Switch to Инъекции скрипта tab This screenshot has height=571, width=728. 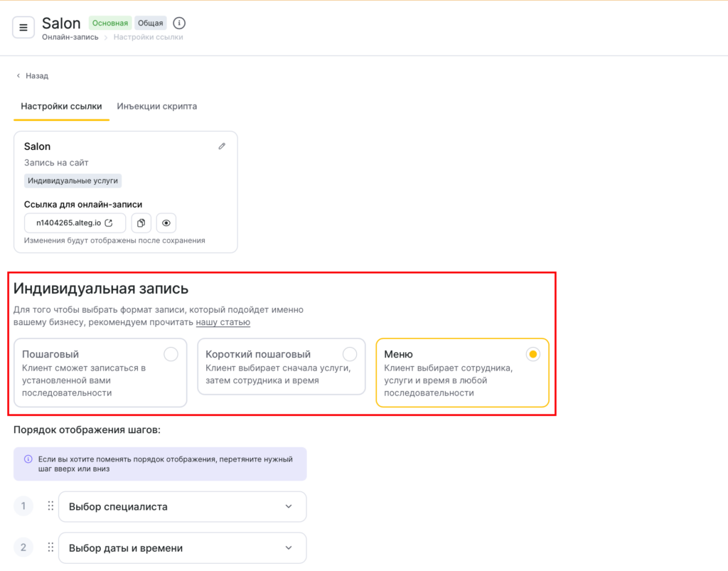[x=156, y=107]
